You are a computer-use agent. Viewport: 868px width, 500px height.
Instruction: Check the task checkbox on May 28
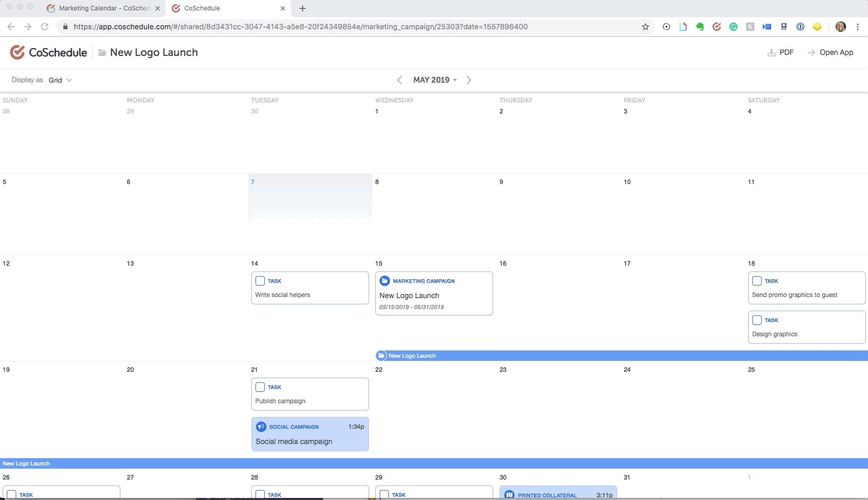(x=260, y=495)
